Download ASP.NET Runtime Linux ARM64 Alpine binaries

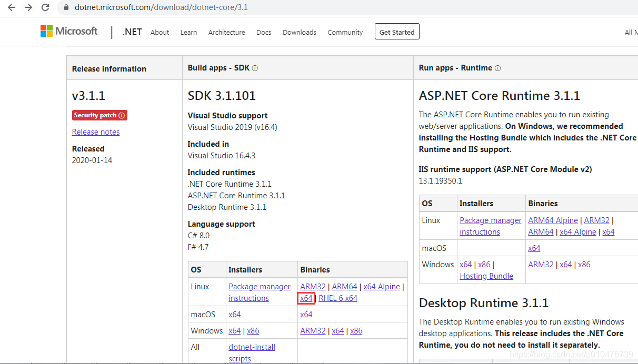tap(553, 220)
